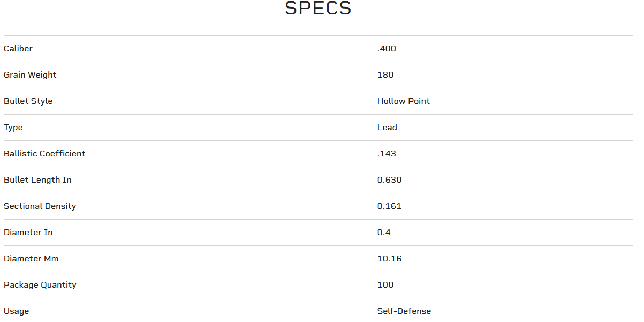
Task: Select the Hollow Point value
Action: [404, 101]
